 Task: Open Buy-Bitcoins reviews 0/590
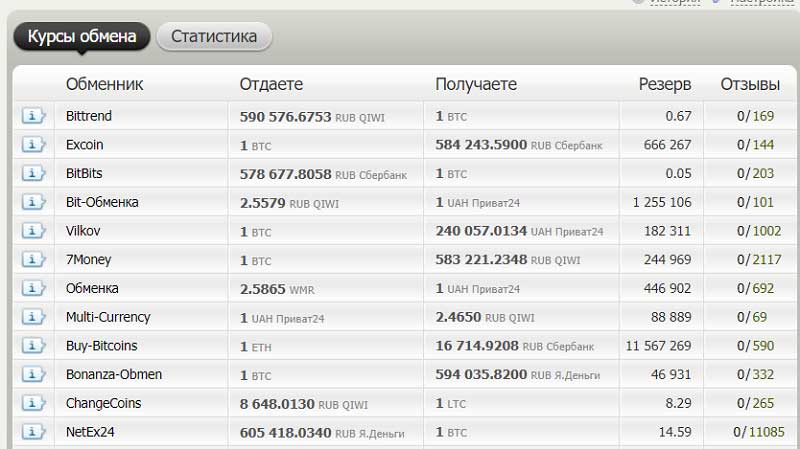[x=755, y=345]
